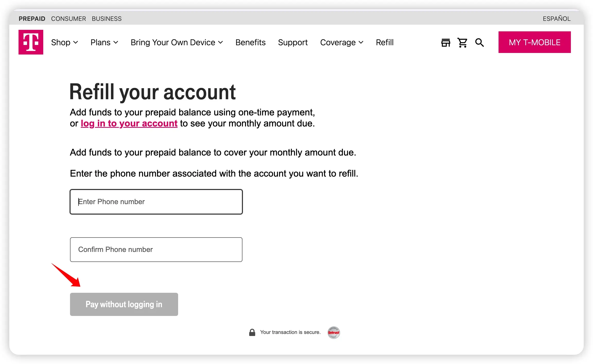593x364 pixels.
Task: Expand the Coverage dropdown menu
Action: click(x=342, y=42)
